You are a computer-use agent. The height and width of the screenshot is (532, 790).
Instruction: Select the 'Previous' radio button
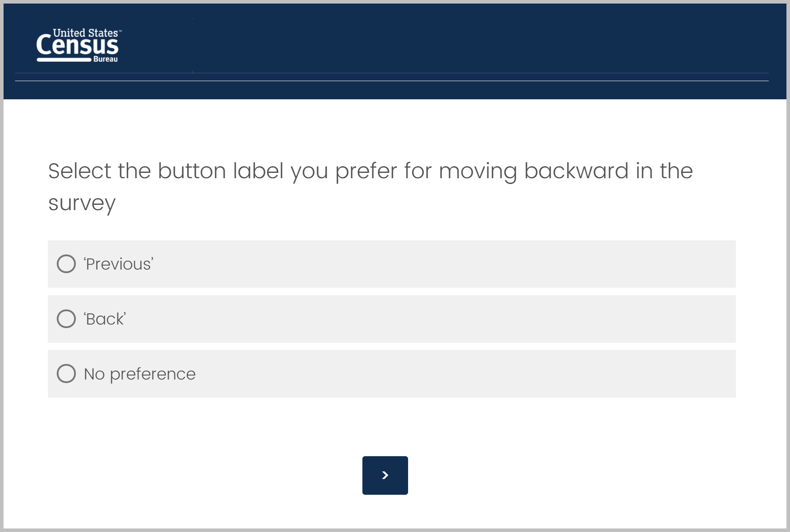pyautogui.click(x=67, y=264)
